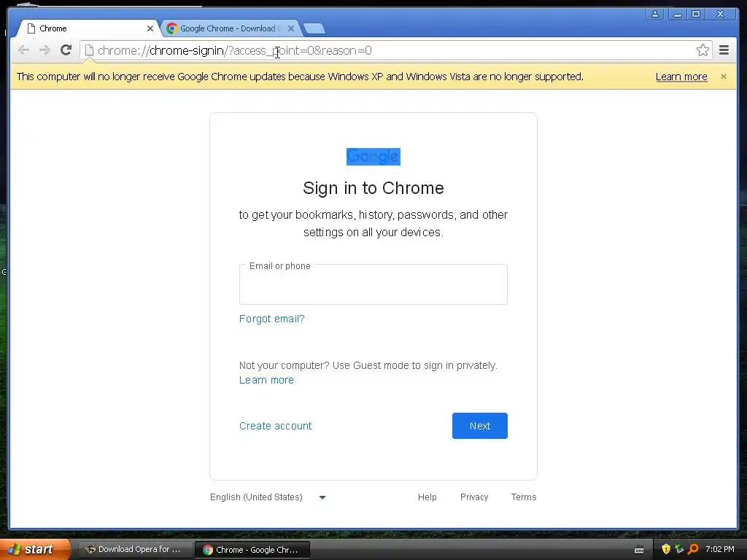The width and height of the screenshot is (747, 560).
Task: Click the security shield tray icon
Action: [666, 549]
